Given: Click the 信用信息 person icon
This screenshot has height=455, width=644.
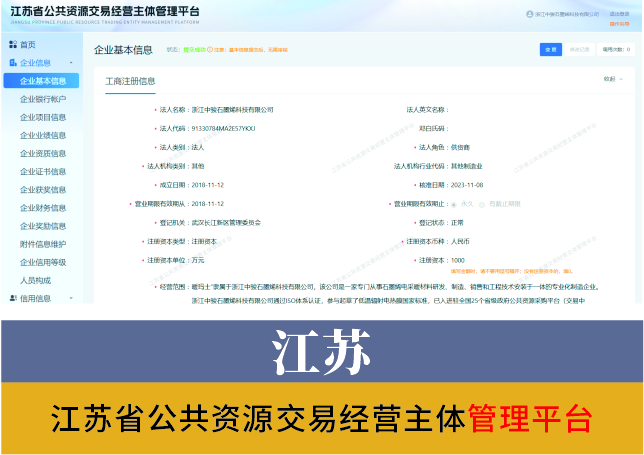Looking at the screenshot, I should click(x=13, y=298).
